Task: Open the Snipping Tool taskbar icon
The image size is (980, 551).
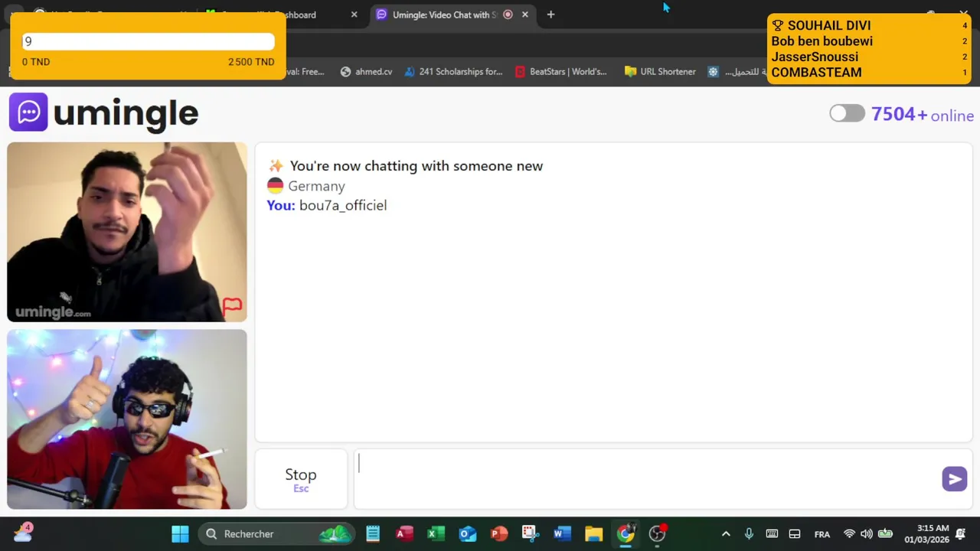Action: click(x=531, y=534)
